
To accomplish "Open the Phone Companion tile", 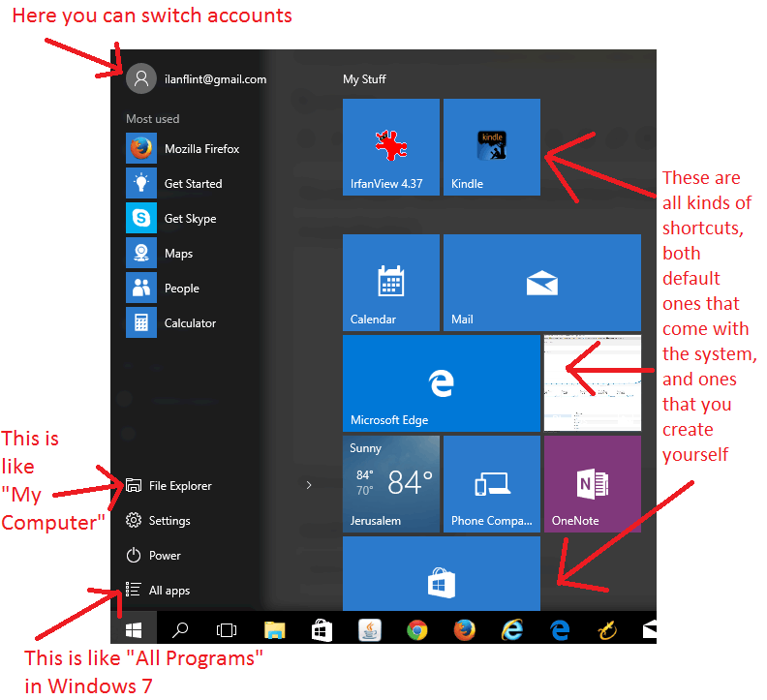I will click(x=492, y=484).
